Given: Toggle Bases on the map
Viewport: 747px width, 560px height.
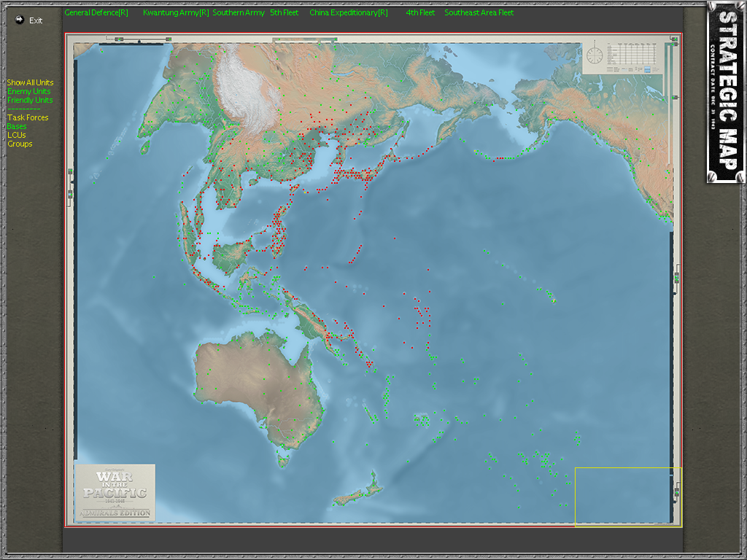Looking at the screenshot, I should coord(17,126).
